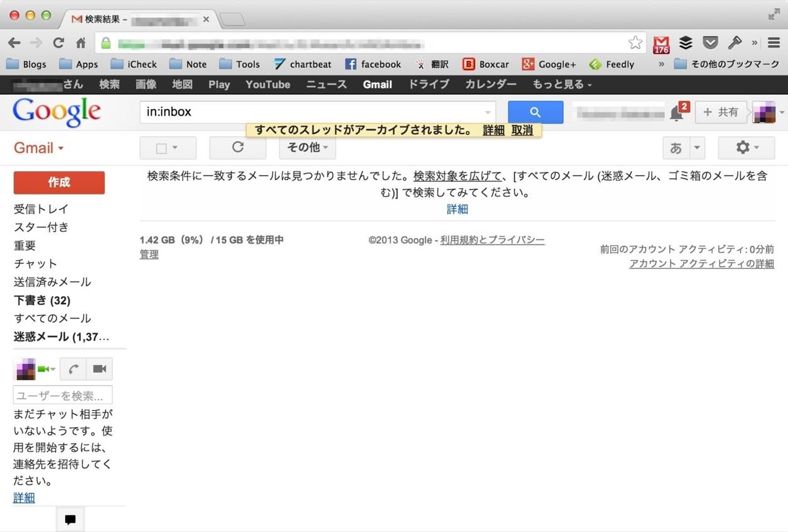
Task: Click the browser address bar
Action: [x=370, y=43]
